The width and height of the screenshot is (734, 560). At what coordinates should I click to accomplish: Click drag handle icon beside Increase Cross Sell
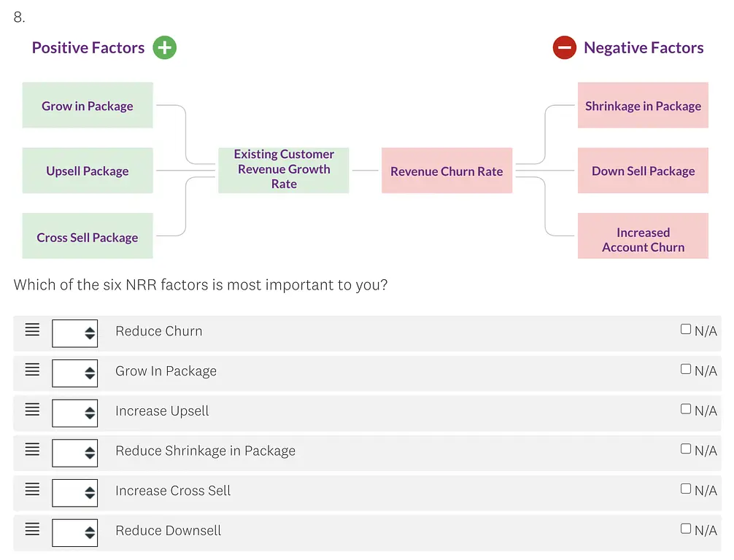pyautogui.click(x=32, y=489)
